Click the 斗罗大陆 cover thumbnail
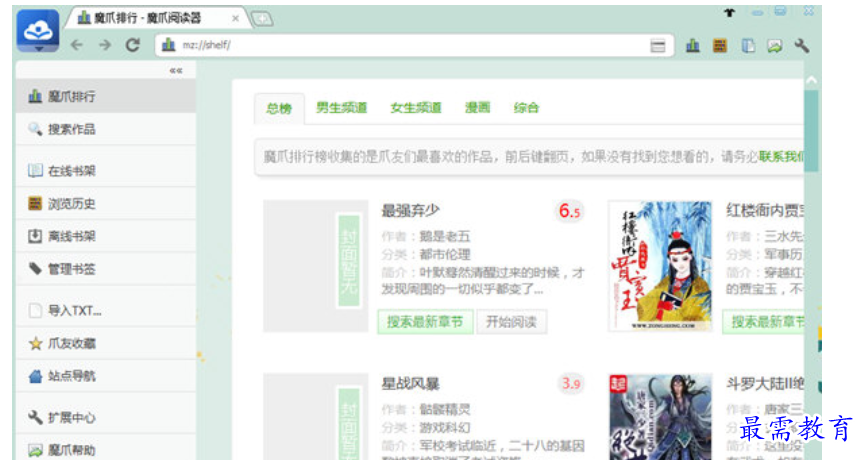 click(660, 417)
